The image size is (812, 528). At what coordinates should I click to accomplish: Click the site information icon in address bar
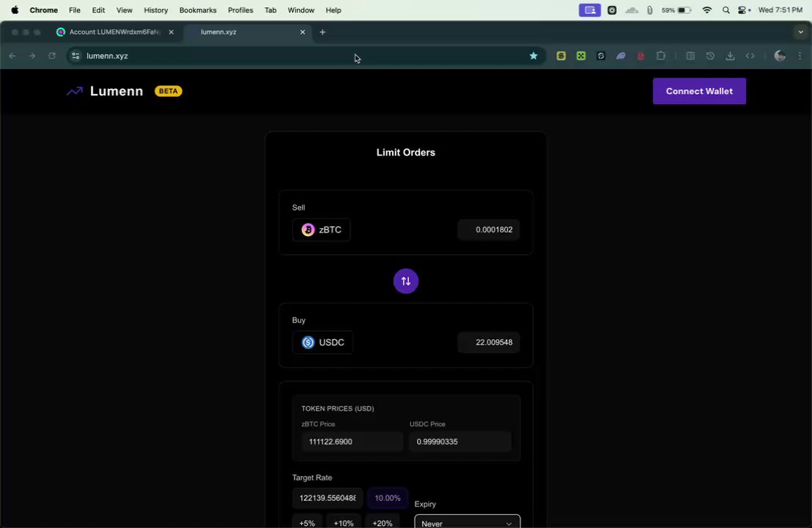pyautogui.click(x=75, y=56)
